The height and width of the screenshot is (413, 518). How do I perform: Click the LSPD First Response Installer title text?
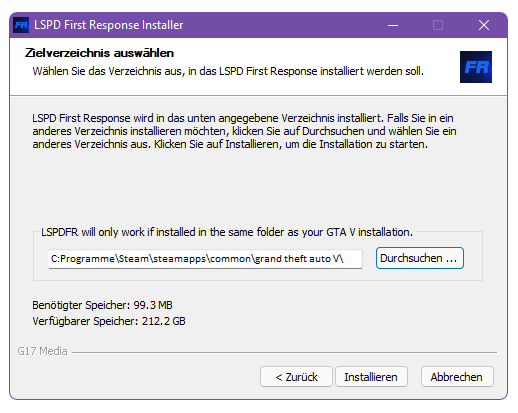pyautogui.click(x=109, y=25)
